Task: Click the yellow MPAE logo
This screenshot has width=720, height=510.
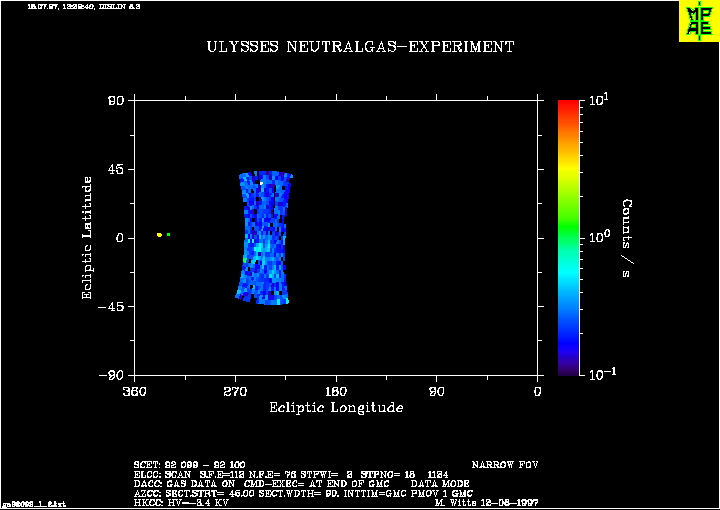Action: [x=699, y=21]
